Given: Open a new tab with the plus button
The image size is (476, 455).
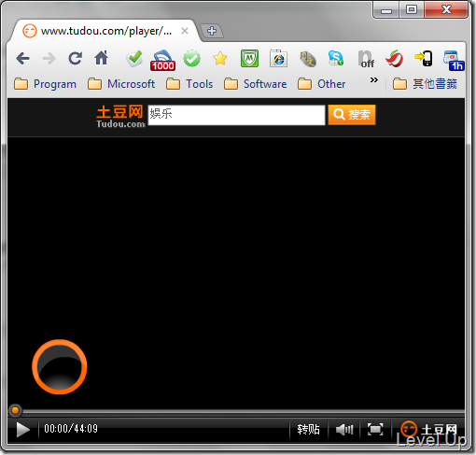Looking at the screenshot, I should (212, 31).
